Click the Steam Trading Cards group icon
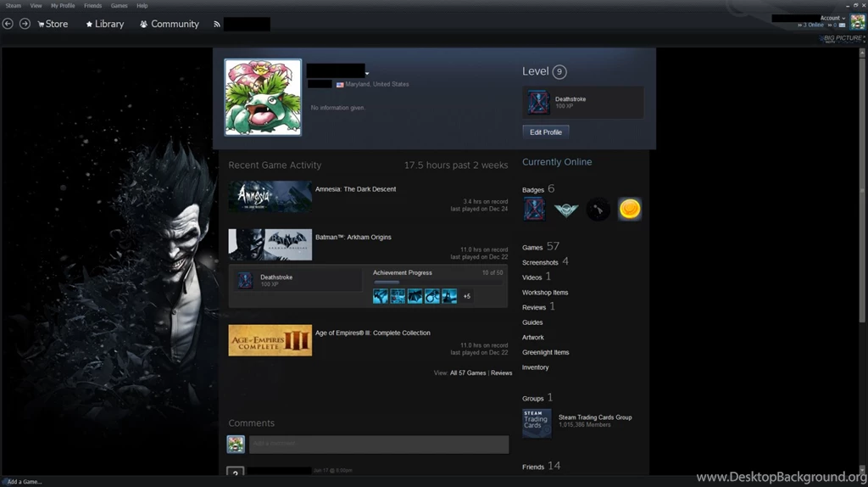 (x=537, y=423)
